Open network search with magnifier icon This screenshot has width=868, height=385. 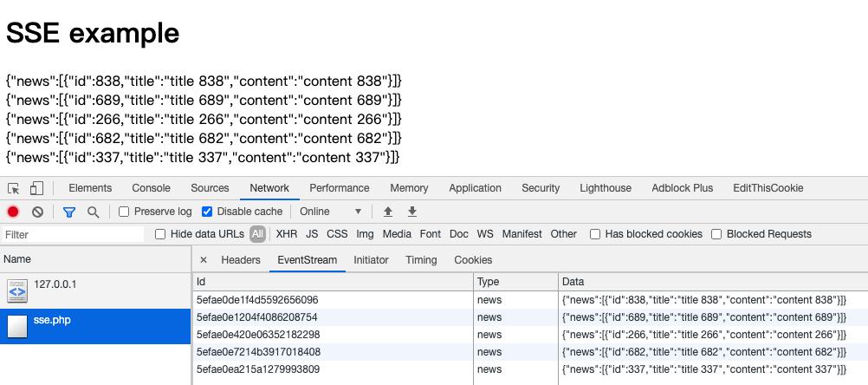point(93,212)
